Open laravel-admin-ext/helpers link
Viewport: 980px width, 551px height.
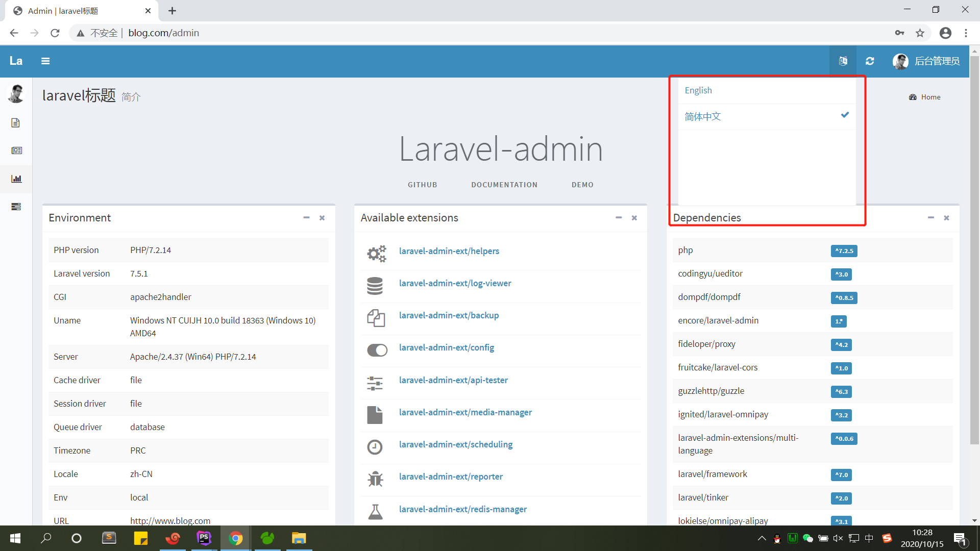(449, 251)
